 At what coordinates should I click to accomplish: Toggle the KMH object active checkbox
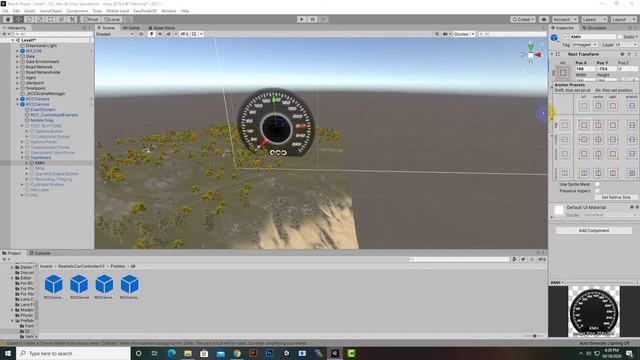pyautogui.click(x=565, y=37)
